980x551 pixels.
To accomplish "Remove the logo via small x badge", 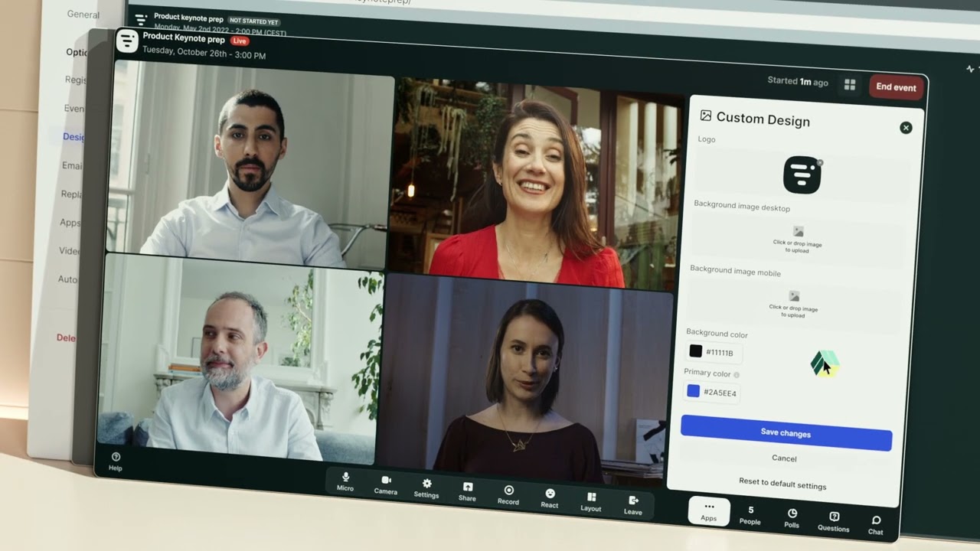I will tap(820, 162).
